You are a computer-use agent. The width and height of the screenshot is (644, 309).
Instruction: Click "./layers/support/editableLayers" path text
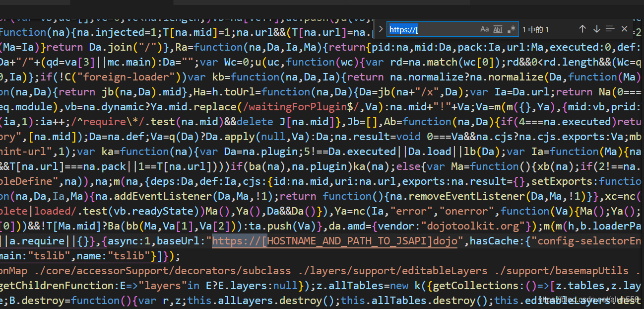[393, 271]
